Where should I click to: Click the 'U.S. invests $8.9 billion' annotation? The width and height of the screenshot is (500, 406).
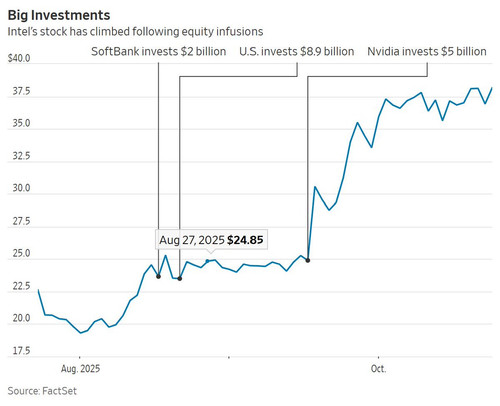pyautogui.click(x=297, y=51)
